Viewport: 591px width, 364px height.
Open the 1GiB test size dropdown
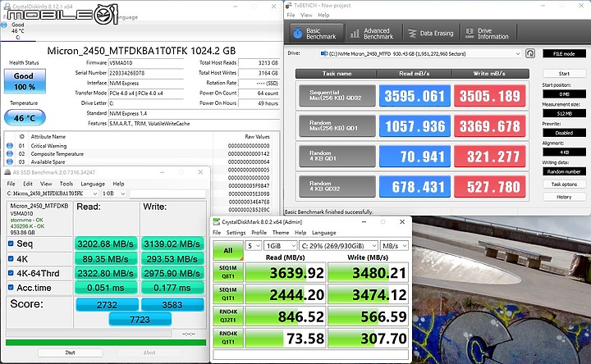point(281,246)
